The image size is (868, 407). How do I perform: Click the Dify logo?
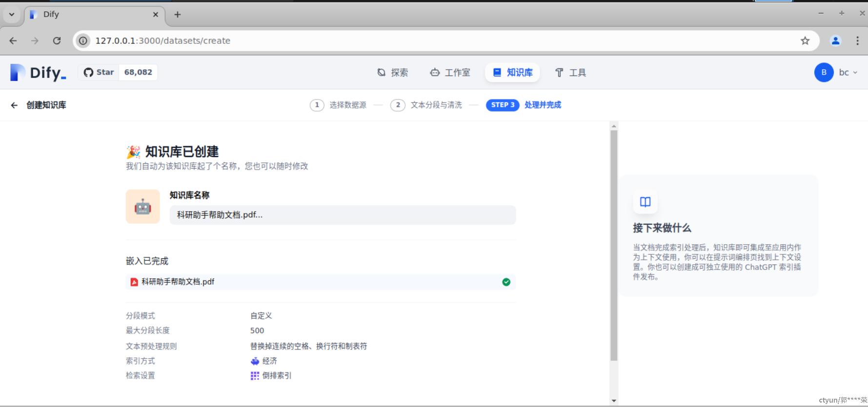click(x=38, y=73)
